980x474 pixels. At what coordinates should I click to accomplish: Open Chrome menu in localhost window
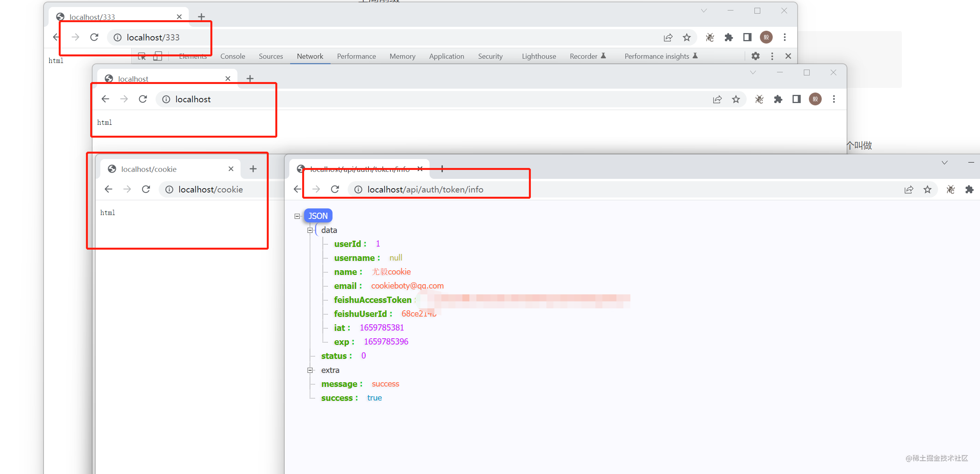[834, 99]
